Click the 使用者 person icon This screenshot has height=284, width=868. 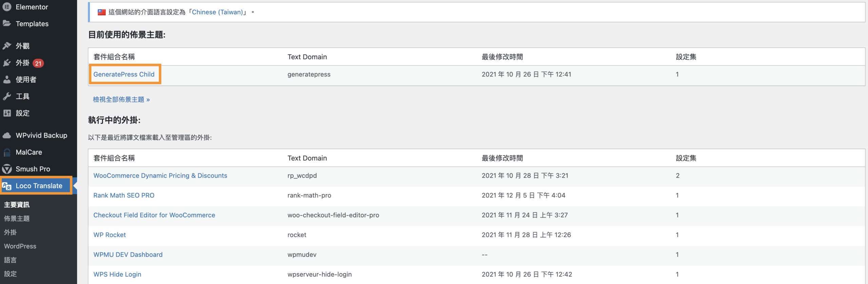coord(7,80)
